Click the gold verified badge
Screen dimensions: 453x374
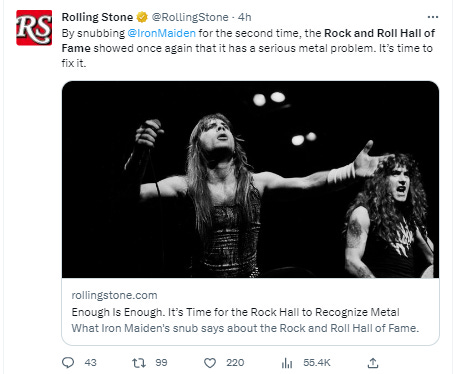tap(142, 17)
